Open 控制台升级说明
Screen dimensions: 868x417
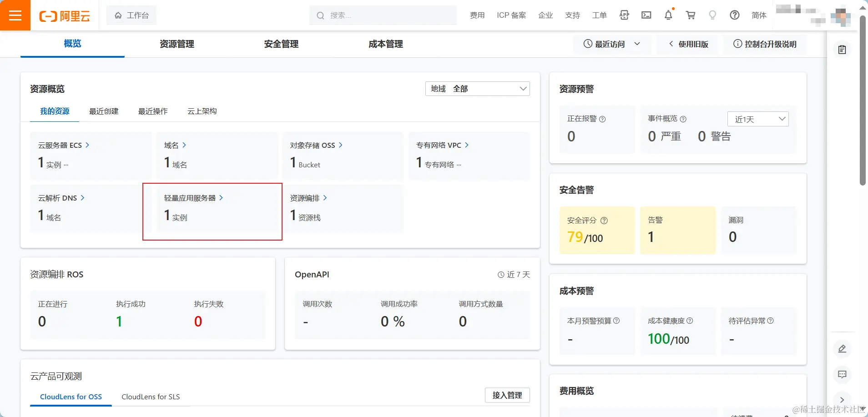pos(765,44)
